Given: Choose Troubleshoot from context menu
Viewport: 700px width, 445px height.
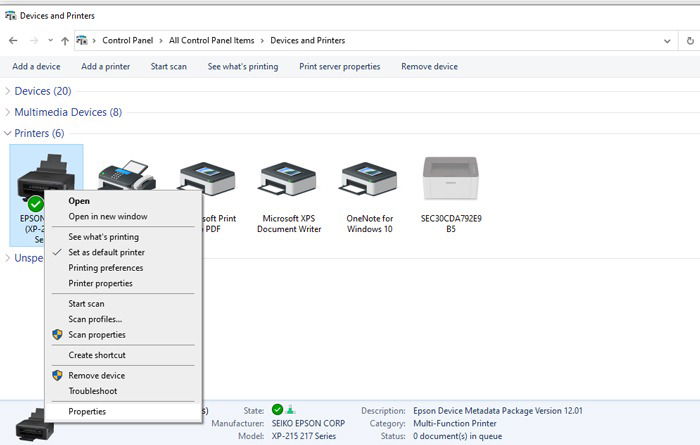Looking at the screenshot, I should [x=92, y=391].
